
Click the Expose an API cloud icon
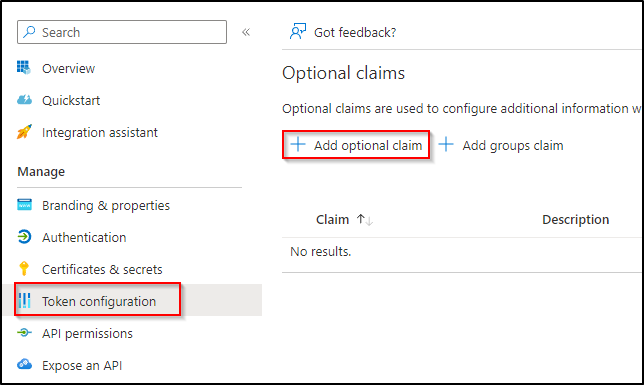pyautogui.click(x=24, y=364)
